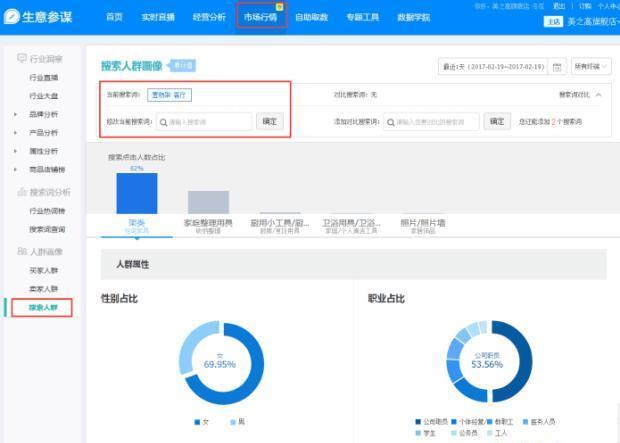Click the 退出 link in the header
This screenshot has height=443, width=620.
(559, 6)
